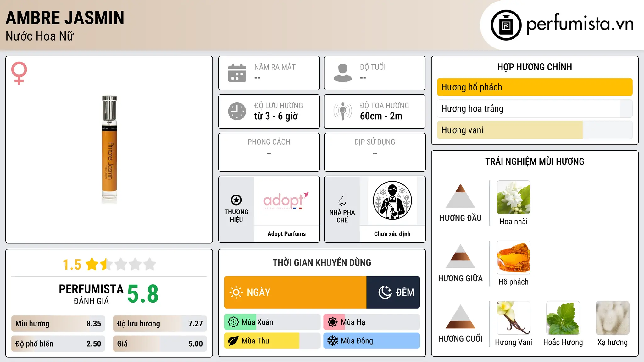644x362 pixels.
Task: Click the star badge brand icon
Action: pyautogui.click(x=236, y=200)
